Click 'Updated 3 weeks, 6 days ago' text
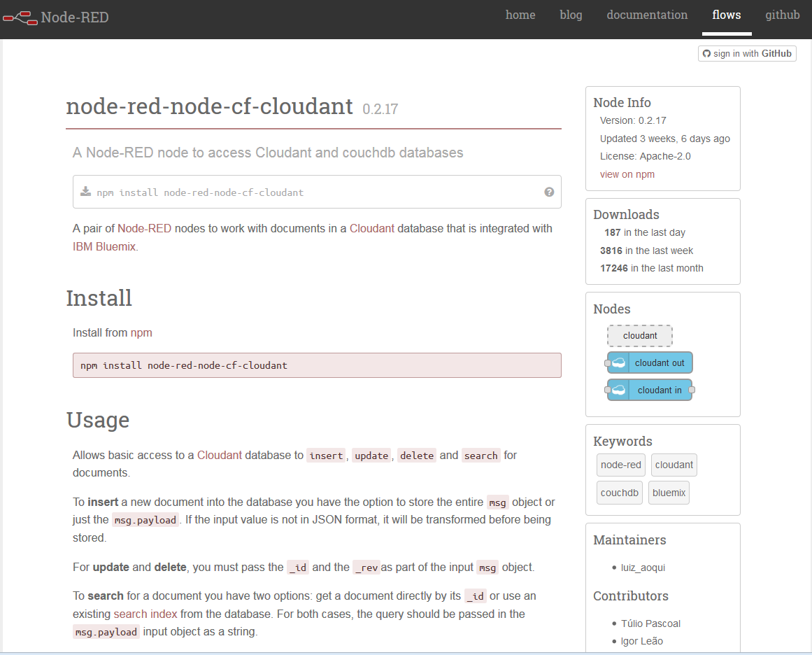This screenshot has height=655, width=812. click(665, 139)
